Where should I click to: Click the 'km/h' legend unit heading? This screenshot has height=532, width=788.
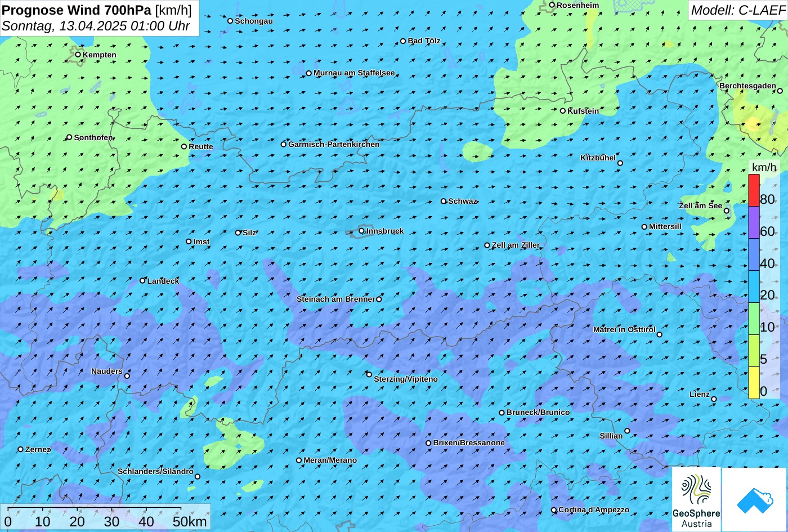[764, 167]
